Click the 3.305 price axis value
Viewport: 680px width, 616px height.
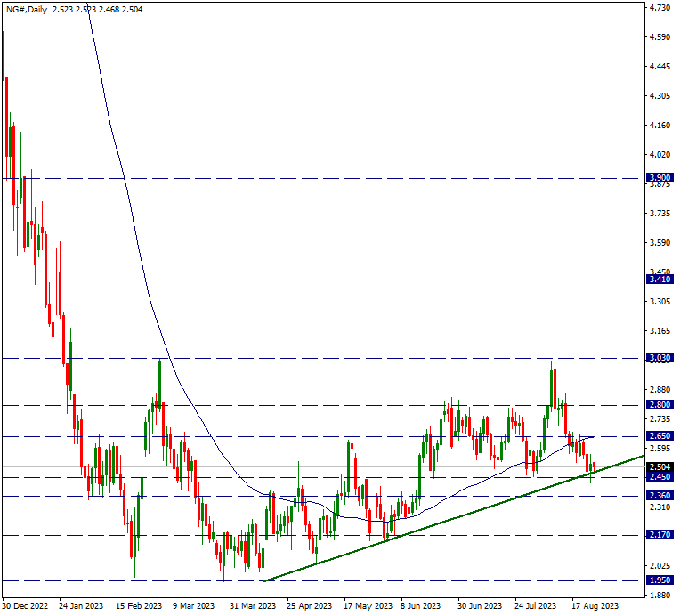(x=660, y=302)
